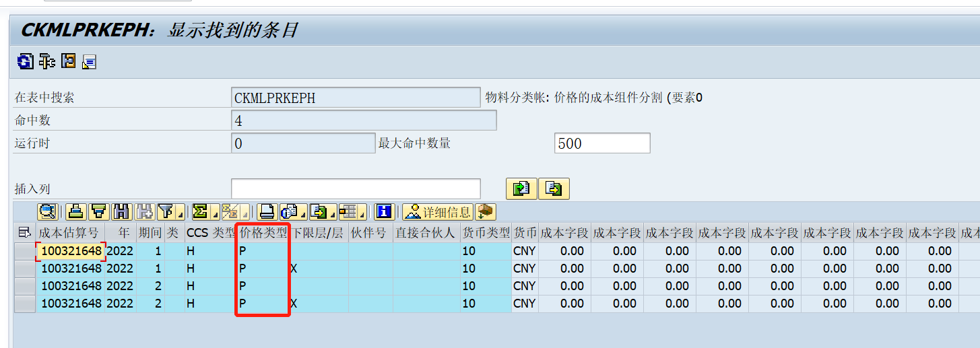Viewport: 980px width, 348px height.
Task: Click the left green-arrow icon beside 插入列
Action: 521,188
